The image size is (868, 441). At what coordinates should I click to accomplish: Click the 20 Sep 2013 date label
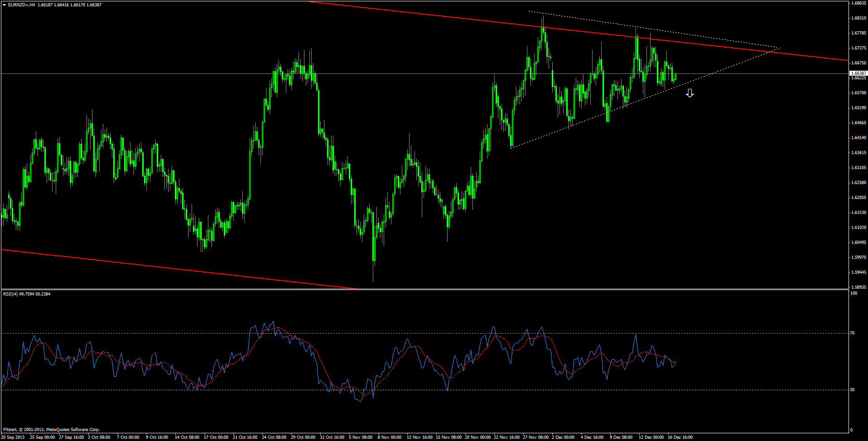click(x=13, y=437)
